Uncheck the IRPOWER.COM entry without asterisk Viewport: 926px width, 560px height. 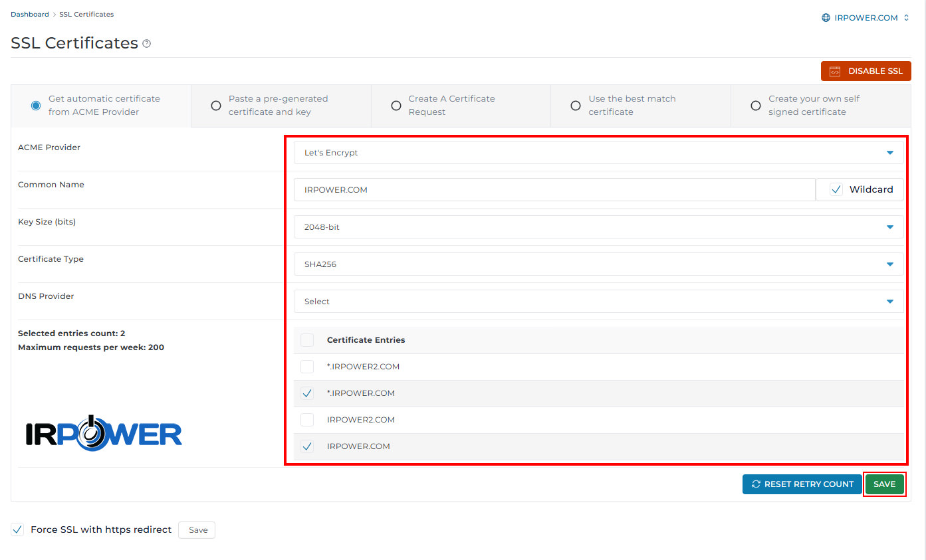307,446
